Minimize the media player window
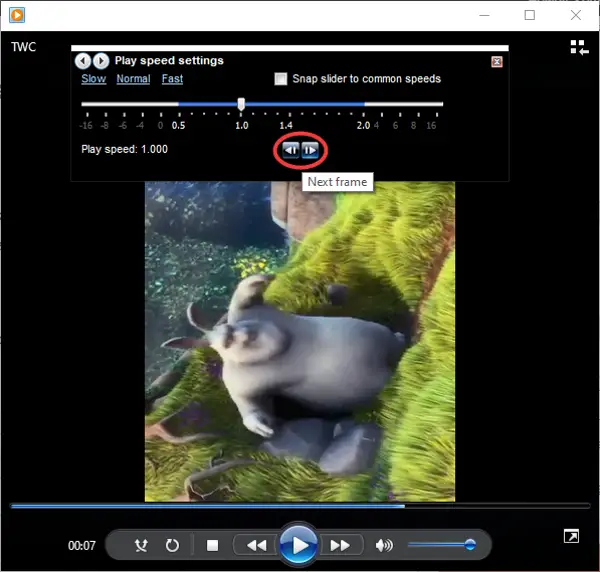 tap(484, 15)
